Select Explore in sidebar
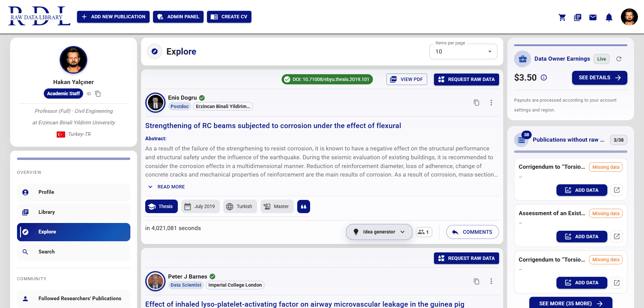644x308 pixels. pos(74,232)
